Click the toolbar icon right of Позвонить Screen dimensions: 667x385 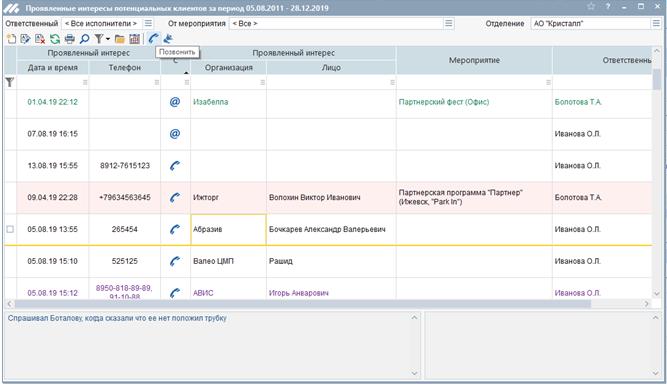pos(168,39)
